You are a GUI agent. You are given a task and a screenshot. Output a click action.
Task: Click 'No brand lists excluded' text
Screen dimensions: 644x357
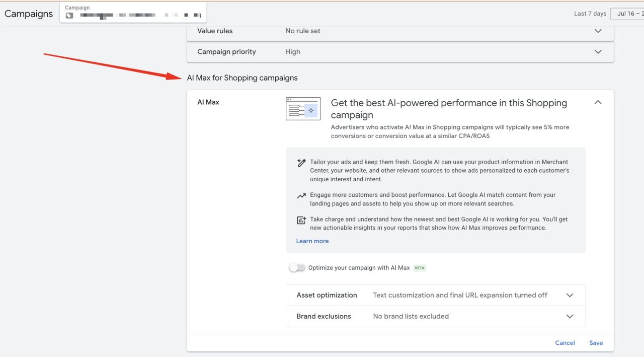pyautogui.click(x=411, y=316)
